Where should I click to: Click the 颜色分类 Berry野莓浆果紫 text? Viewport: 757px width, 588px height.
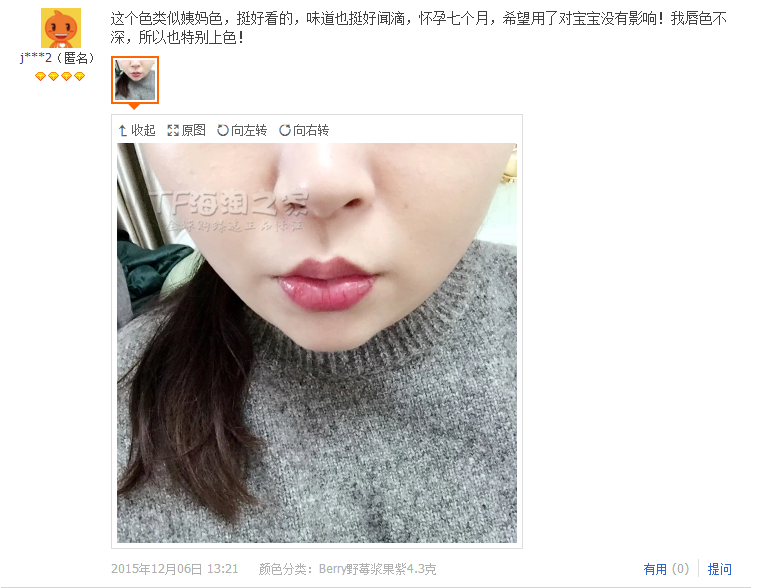(347, 569)
